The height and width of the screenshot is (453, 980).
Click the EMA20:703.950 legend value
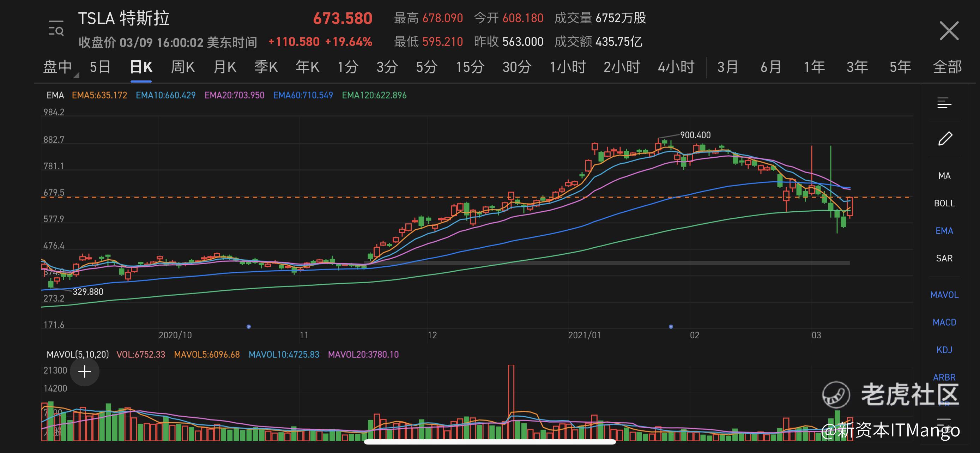(234, 95)
